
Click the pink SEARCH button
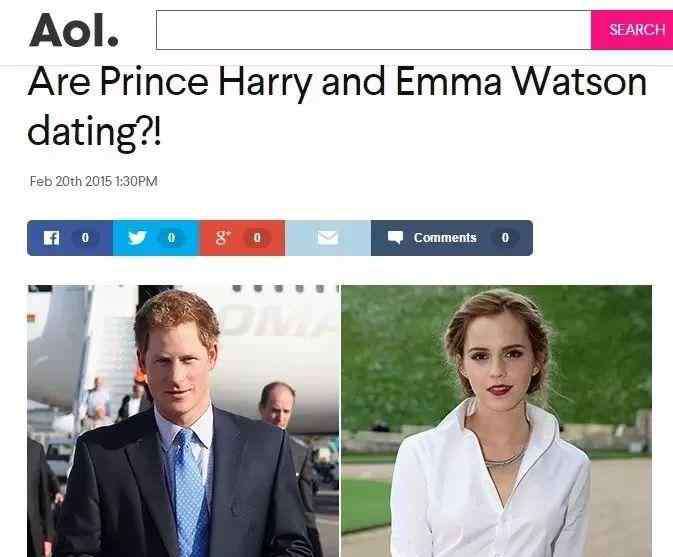point(632,30)
